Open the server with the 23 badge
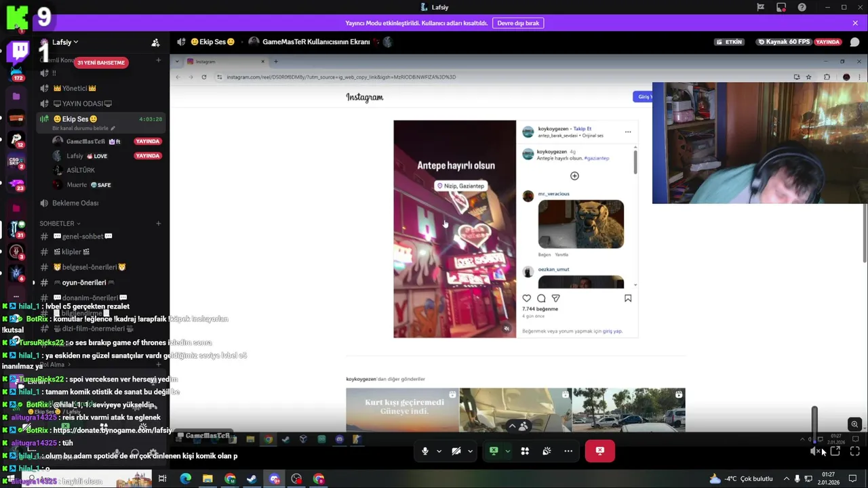 pyautogui.click(x=17, y=184)
